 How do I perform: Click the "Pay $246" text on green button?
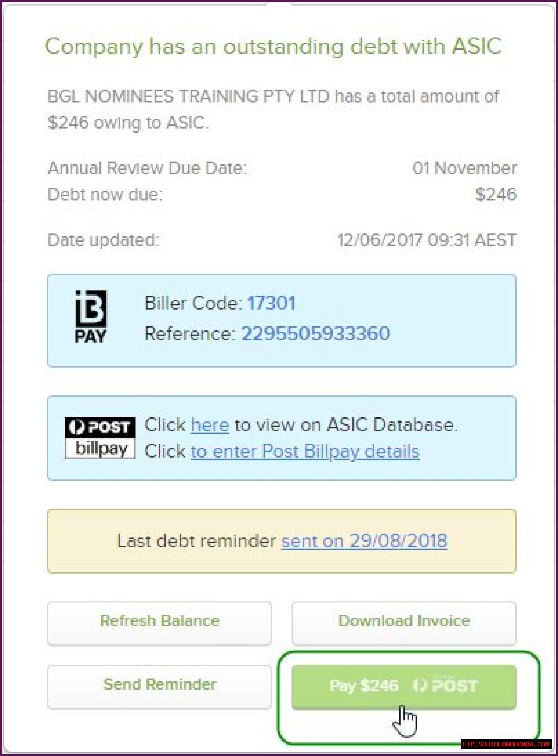pyautogui.click(x=364, y=686)
